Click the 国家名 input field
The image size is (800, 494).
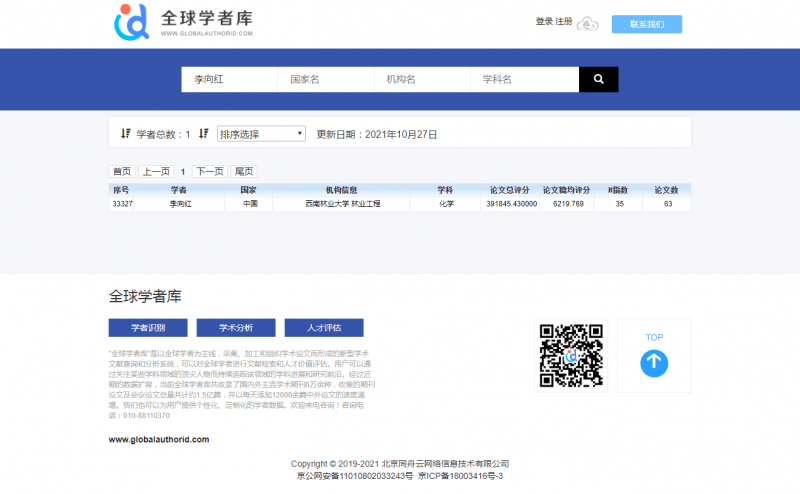[325, 79]
